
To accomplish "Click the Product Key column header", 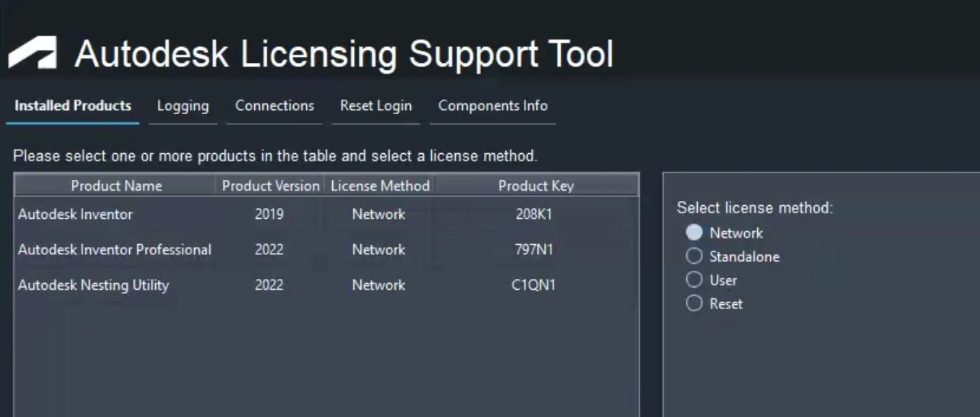I will 535,185.
